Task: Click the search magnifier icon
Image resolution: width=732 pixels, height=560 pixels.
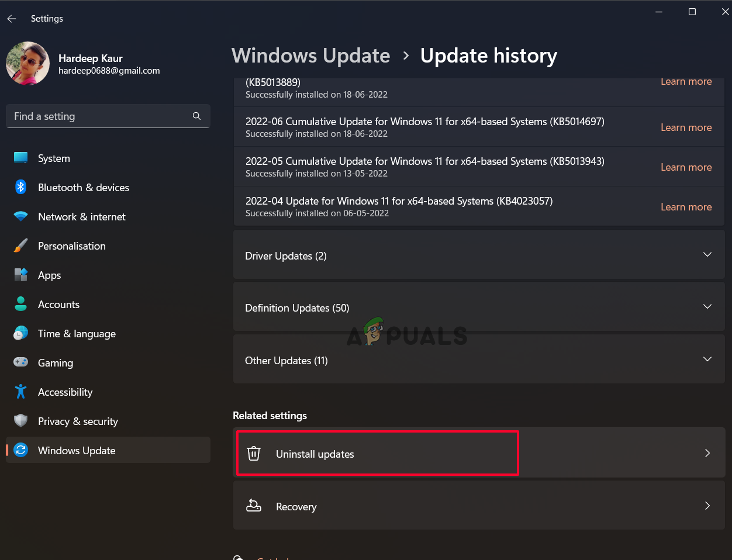Action: (x=196, y=116)
